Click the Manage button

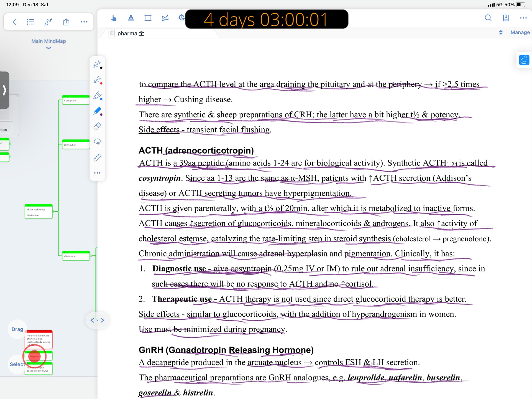pos(520,32)
